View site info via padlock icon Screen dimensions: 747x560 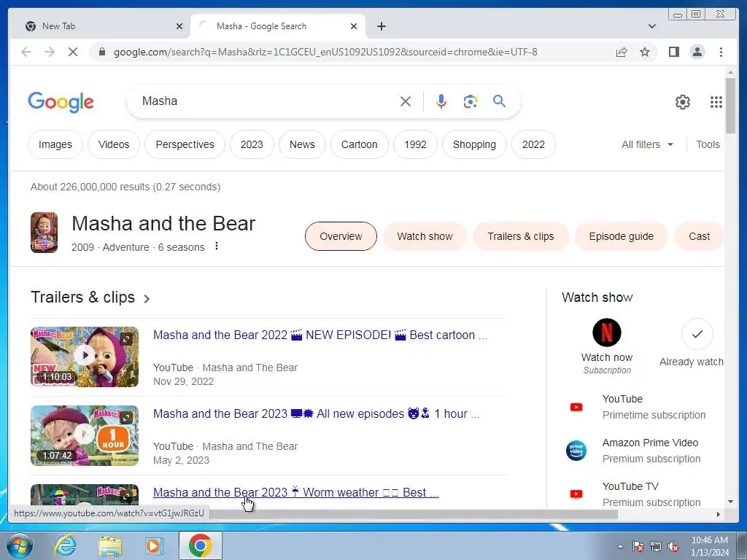(101, 52)
